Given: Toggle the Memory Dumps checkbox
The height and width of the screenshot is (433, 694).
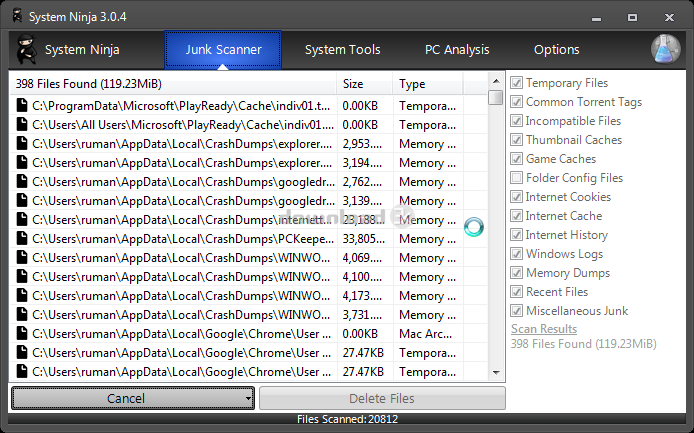Looking at the screenshot, I should (516, 273).
